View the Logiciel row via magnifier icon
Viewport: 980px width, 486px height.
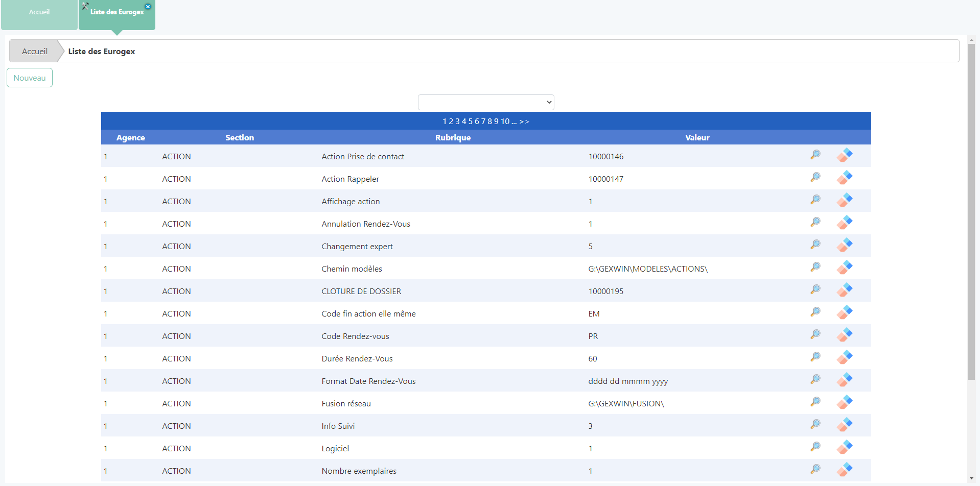click(x=815, y=447)
